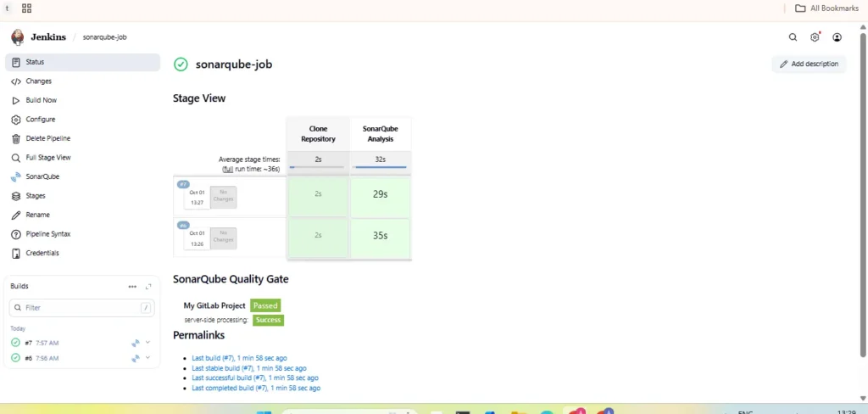The width and height of the screenshot is (868, 414).
Task: Click the sonarqube-job breadcrumb link
Action: point(104,37)
